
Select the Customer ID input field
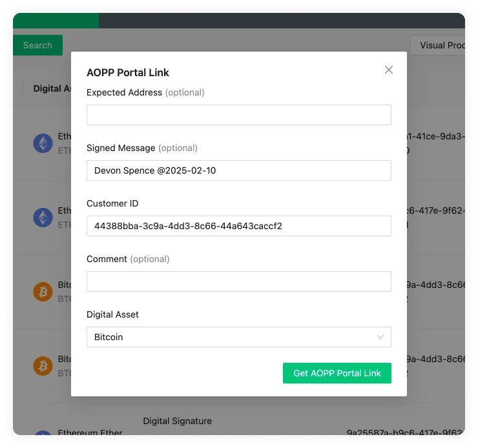tap(238, 226)
